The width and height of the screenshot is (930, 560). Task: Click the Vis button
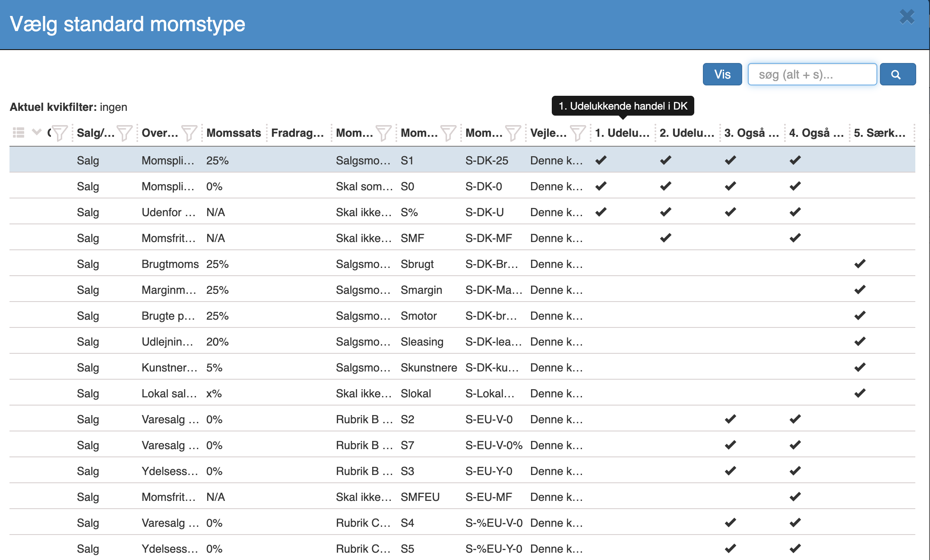pos(722,74)
